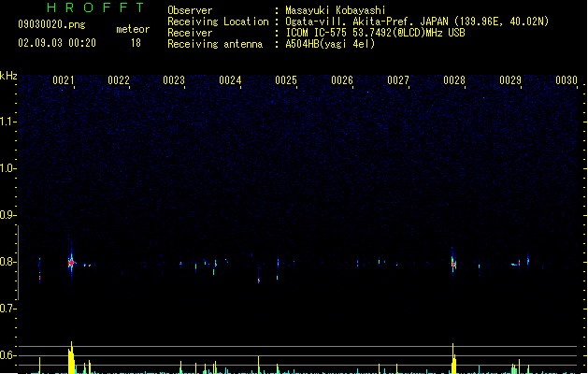Click the 0.6 kHz axis label
Screen dimensions: 588x374
click(7, 355)
